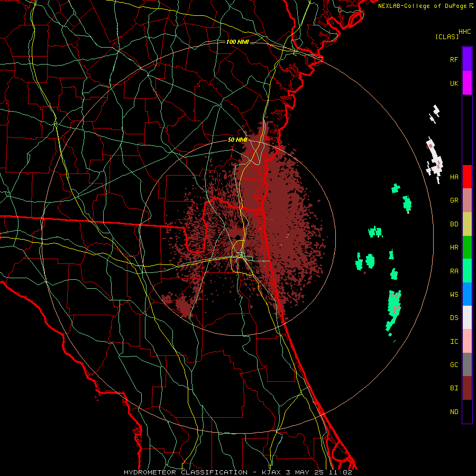Click the HR legend label
This screenshot has height=476, width=476.
click(454, 248)
